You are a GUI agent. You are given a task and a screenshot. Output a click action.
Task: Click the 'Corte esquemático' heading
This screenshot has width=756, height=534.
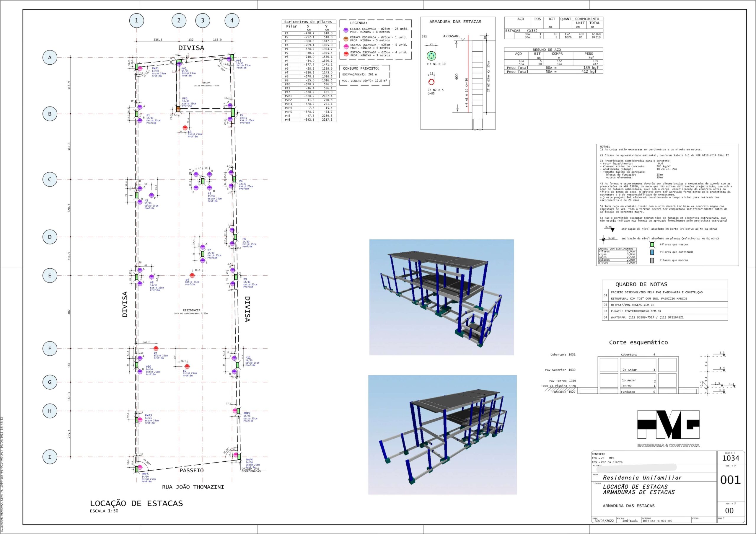(638, 342)
